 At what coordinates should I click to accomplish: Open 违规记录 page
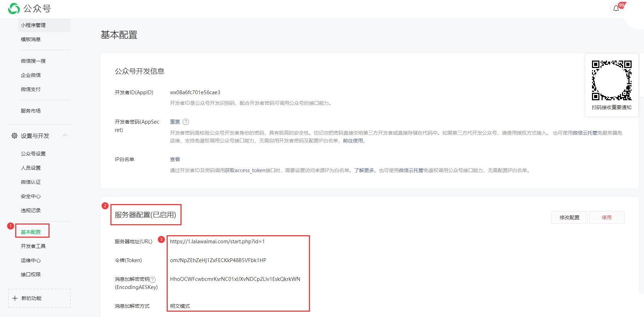(x=31, y=210)
